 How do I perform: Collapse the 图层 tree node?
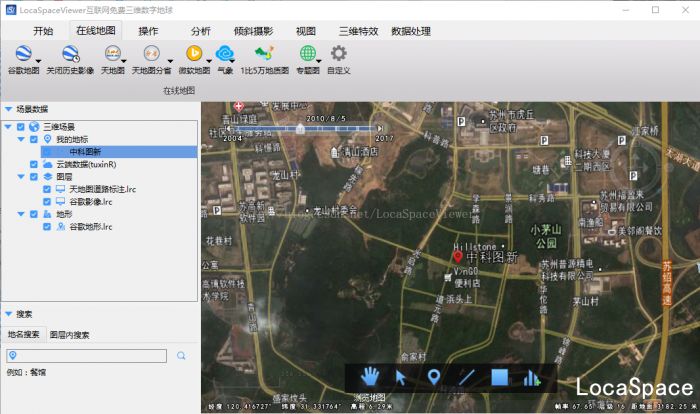click(21, 177)
